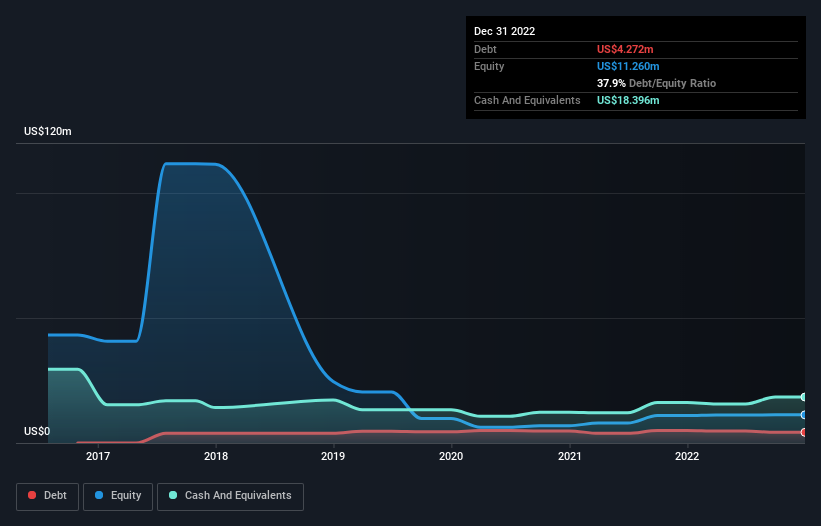Image resolution: width=821 pixels, height=526 pixels.
Task: Click the Equity row label in tooltip
Action: (489, 66)
